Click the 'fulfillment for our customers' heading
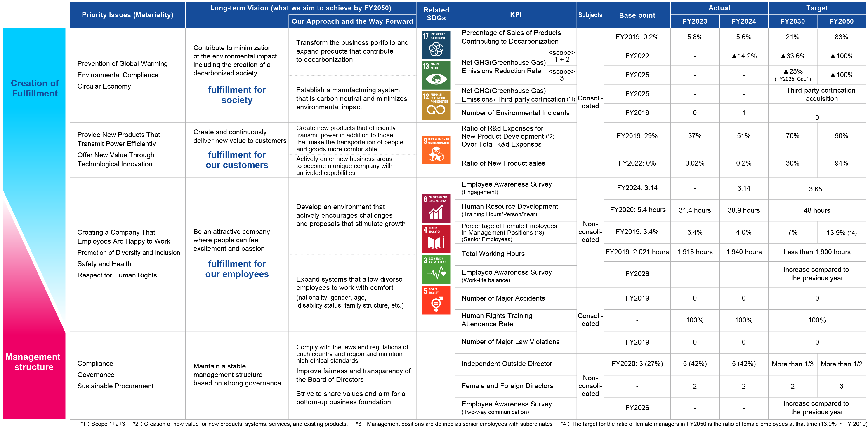 pos(237,160)
